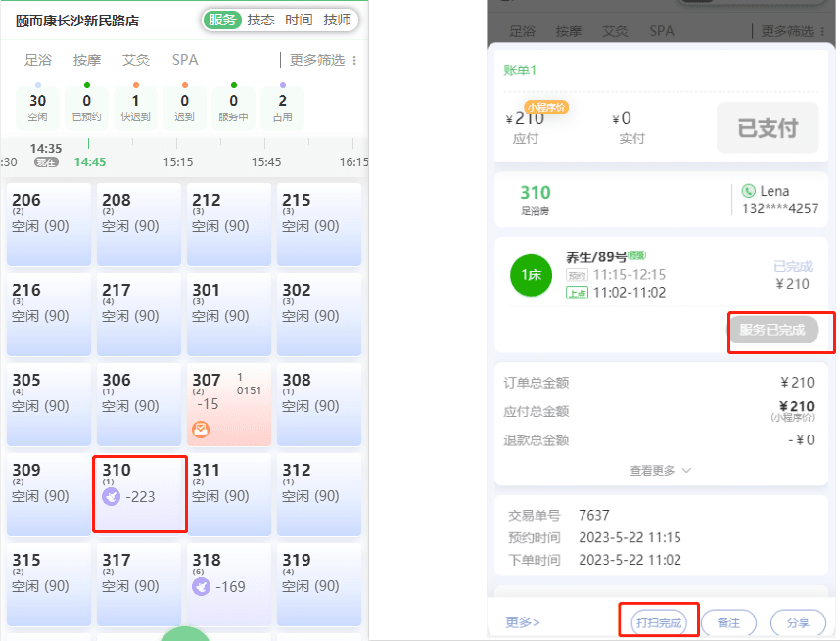Open room 206 card
The width and height of the screenshot is (840, 641).
49,224
